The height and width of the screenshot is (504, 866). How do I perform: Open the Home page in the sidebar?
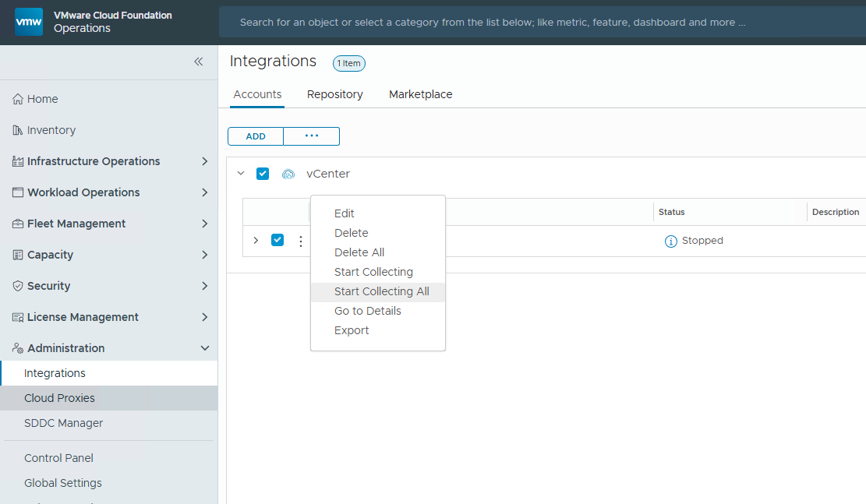coord(42,99)
